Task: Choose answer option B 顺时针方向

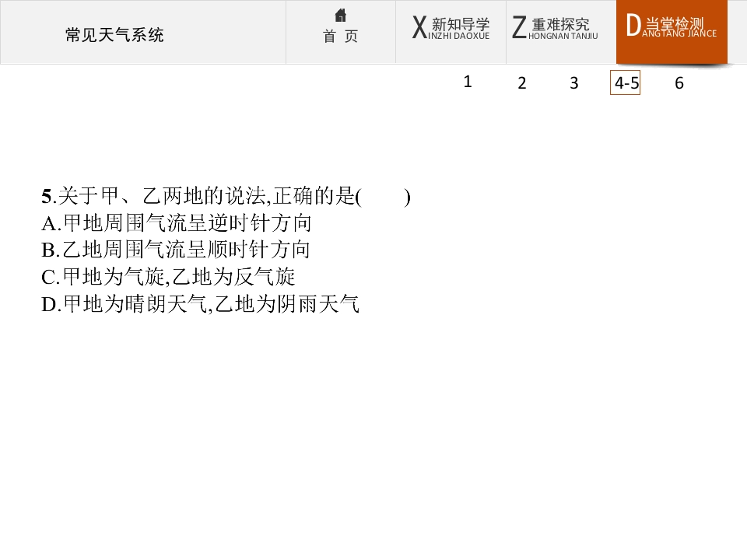Action: [x=176, y=250]
